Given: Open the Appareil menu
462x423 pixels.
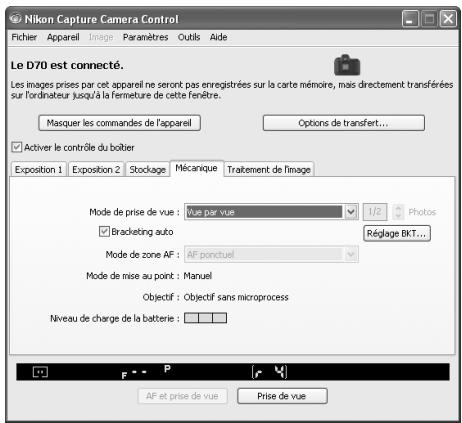Looking at the screenshot, I should point(63,37).
